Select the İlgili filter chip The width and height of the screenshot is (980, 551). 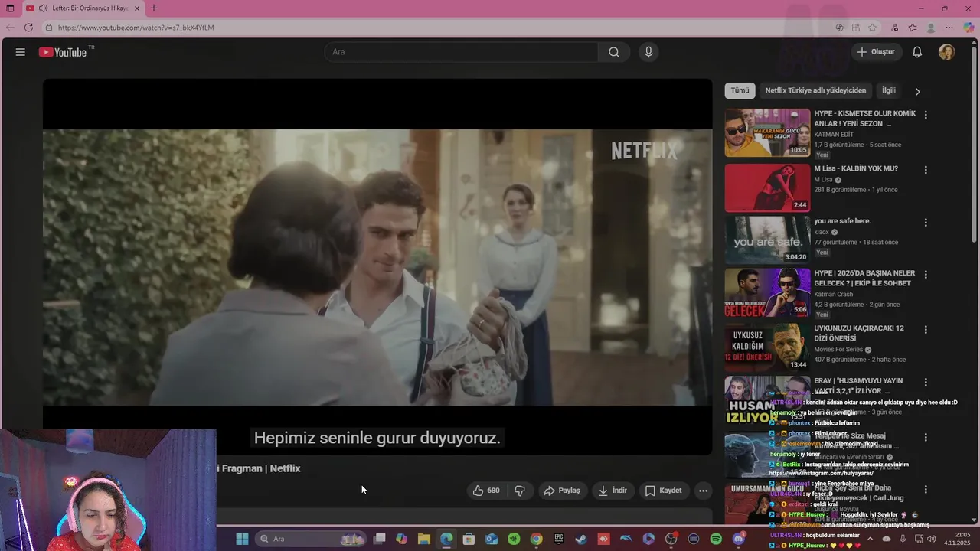888,90
